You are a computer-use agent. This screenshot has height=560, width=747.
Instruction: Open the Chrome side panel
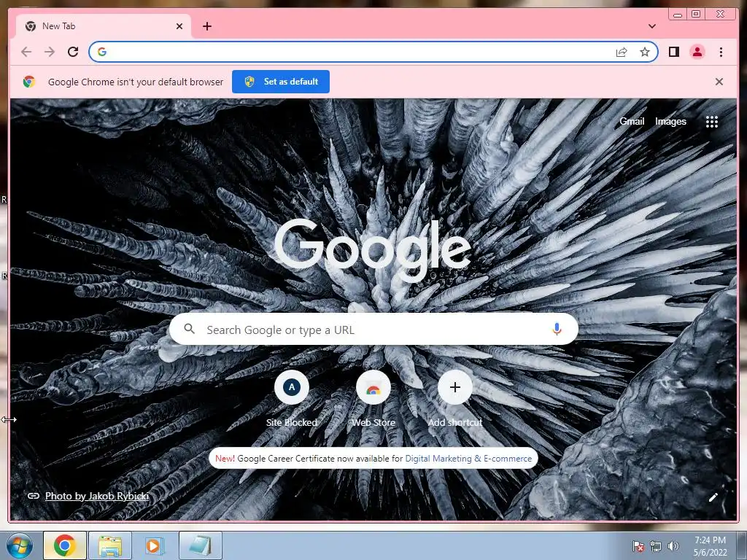pyautogui.click(x=673, y=52)
